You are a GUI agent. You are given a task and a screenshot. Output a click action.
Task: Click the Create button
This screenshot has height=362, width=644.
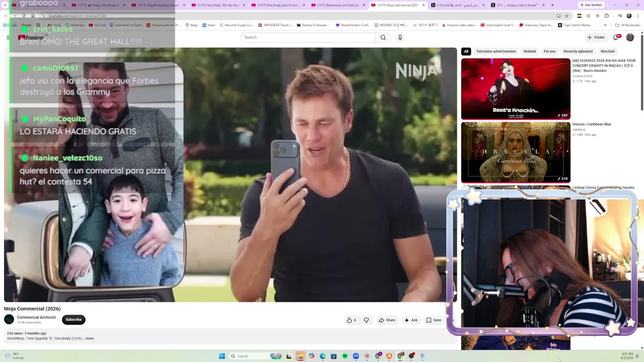(596, 37)
